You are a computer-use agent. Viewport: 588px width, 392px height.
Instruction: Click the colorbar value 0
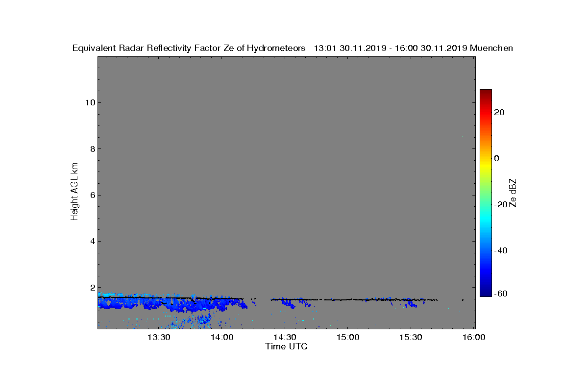(497, 158)
